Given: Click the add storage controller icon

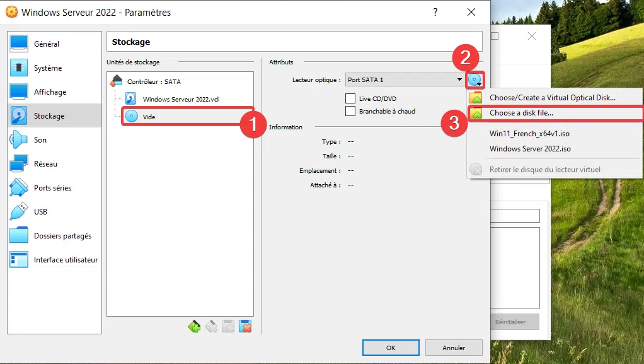Looking at the screenshot, I should coord(194,327).
